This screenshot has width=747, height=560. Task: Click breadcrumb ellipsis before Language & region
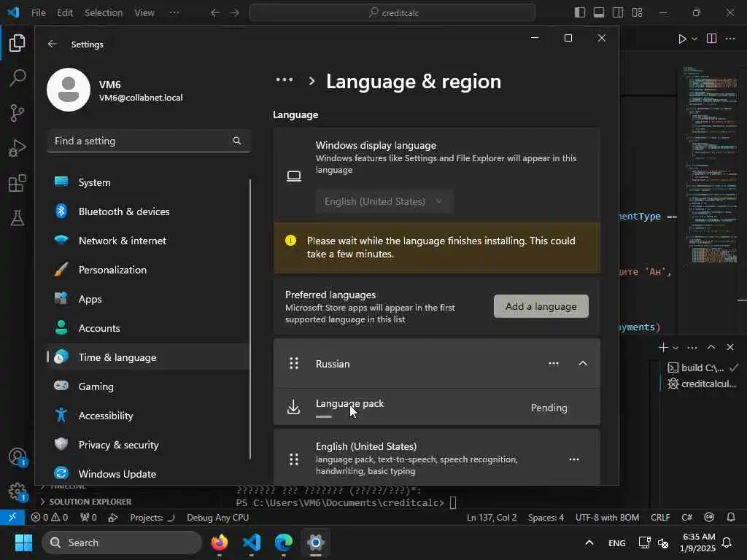285,80
